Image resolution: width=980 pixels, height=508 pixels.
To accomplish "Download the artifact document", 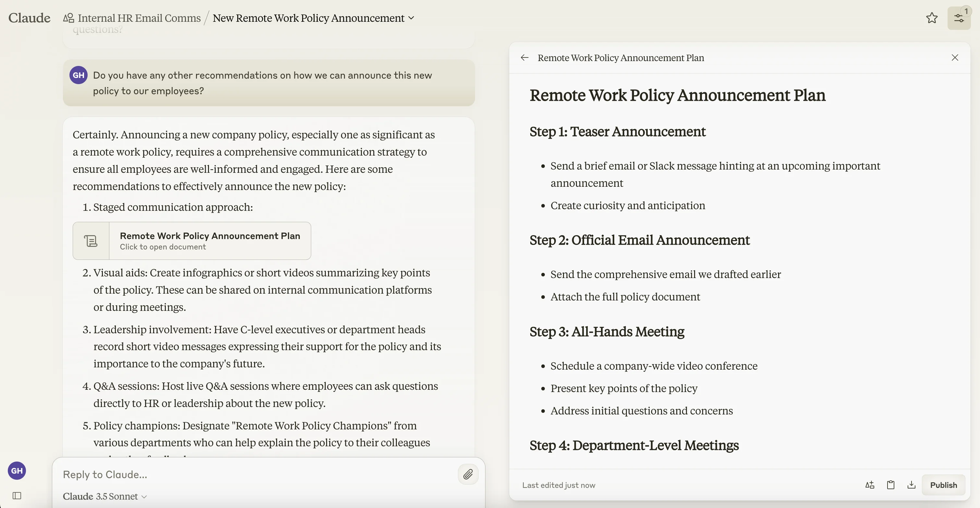I will pos(911,485).
